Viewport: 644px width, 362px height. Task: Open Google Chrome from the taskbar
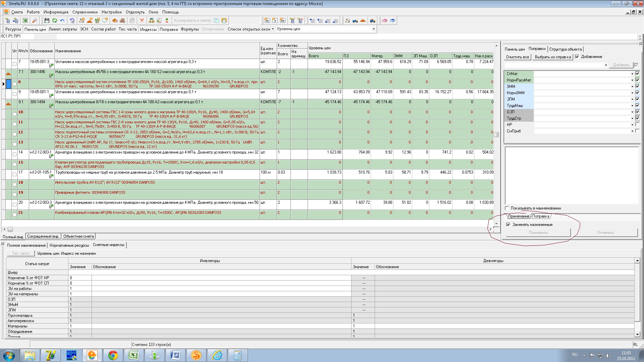113,355
